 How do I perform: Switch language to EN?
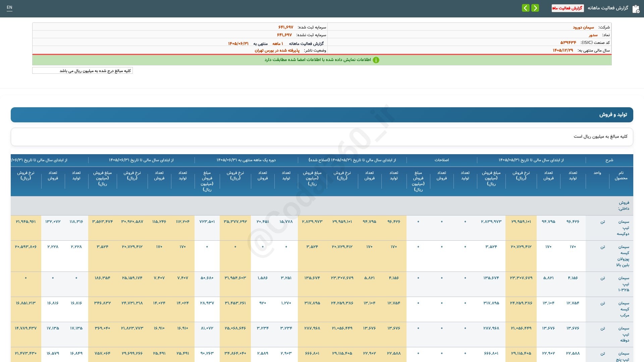coord(9,7)
